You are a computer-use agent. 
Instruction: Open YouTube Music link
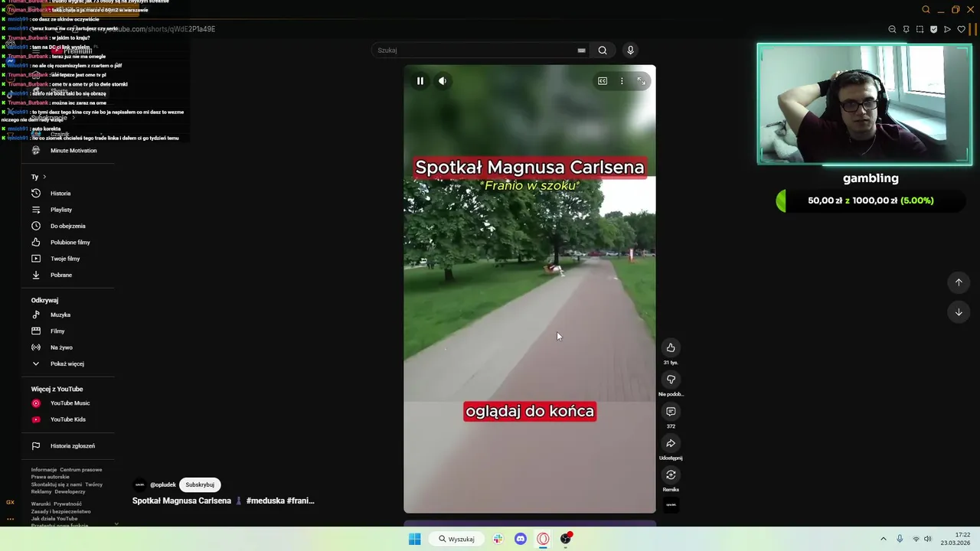70,403
